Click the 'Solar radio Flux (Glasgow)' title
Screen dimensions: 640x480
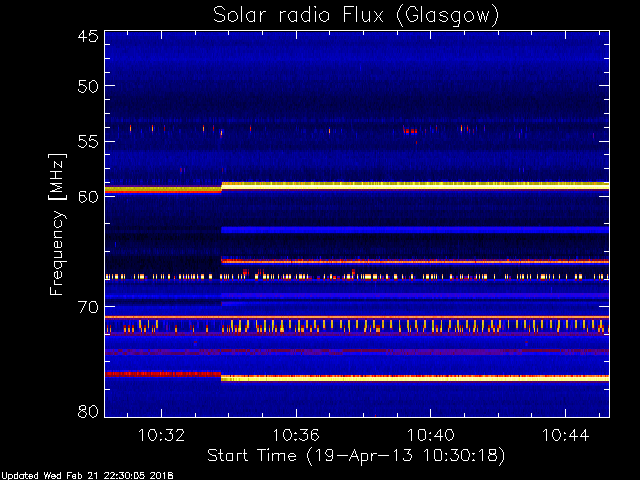[x=356, y=16]
